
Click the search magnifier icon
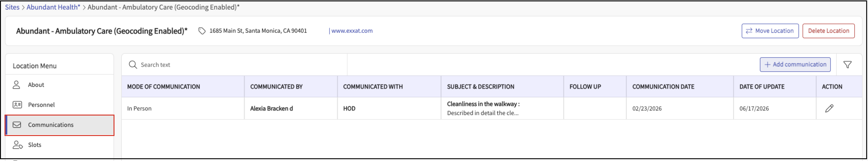[x=133, y=64]
